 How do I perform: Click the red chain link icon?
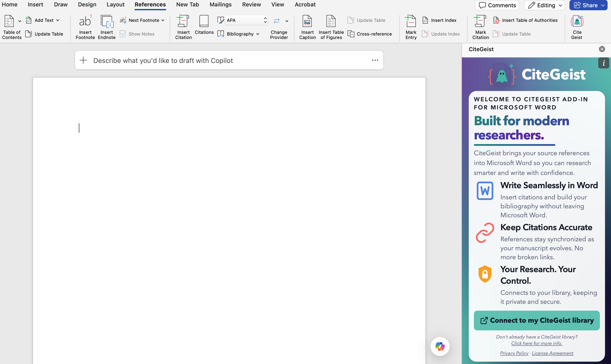(x=485, y=233)
